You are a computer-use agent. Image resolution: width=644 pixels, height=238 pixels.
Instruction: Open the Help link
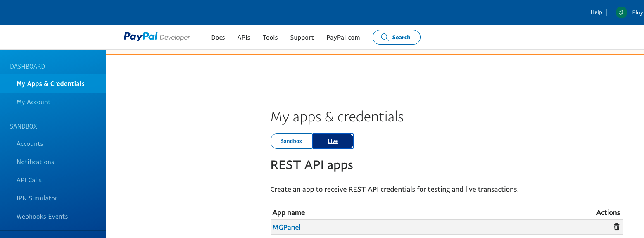pos(596,12)
